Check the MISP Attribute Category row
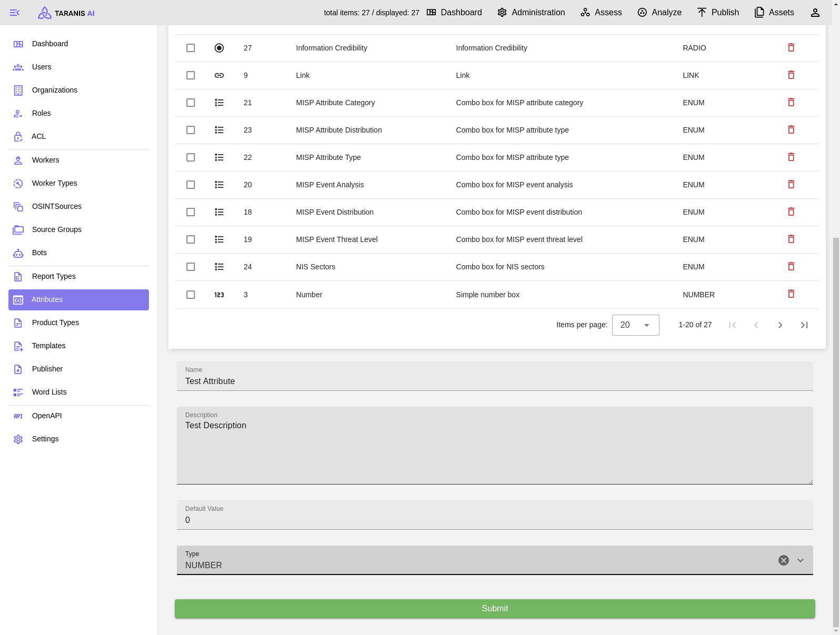 pyautogui.click(x=191, y=103)
